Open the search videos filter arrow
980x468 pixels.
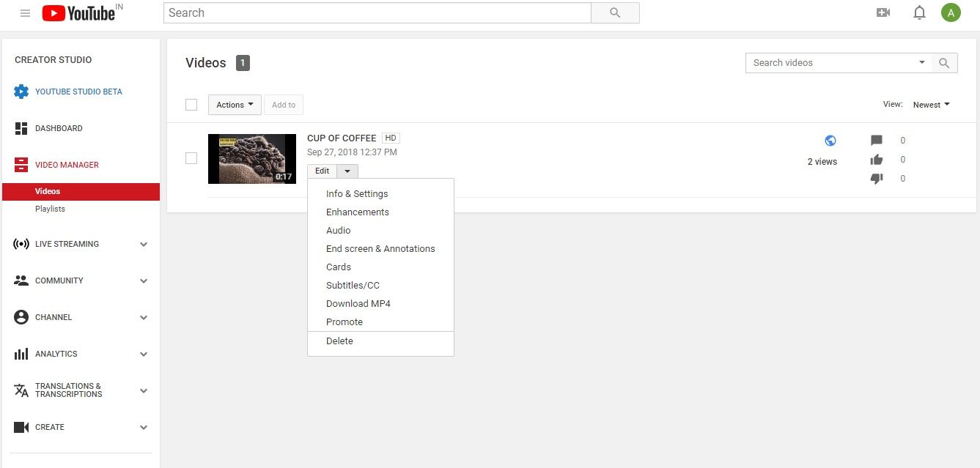tap(922, 63)
